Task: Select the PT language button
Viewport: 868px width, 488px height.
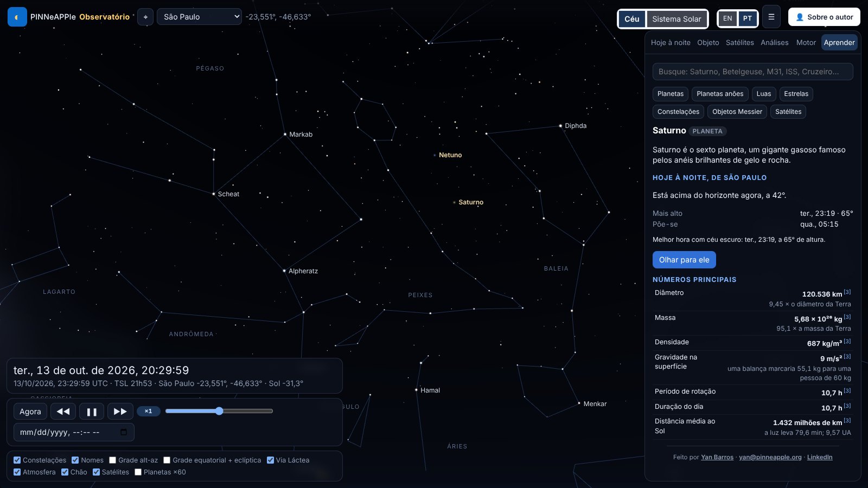Action: [x=748, y=18]
